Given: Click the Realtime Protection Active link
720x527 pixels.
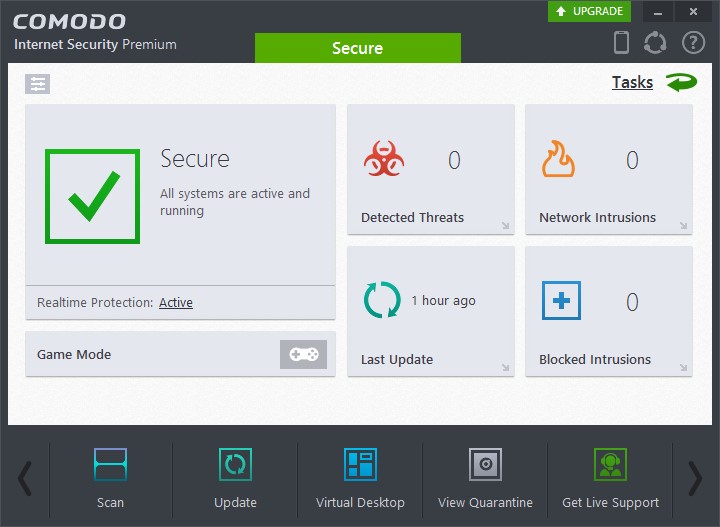Looking at the screenshot, I should (x=176, y=303).
